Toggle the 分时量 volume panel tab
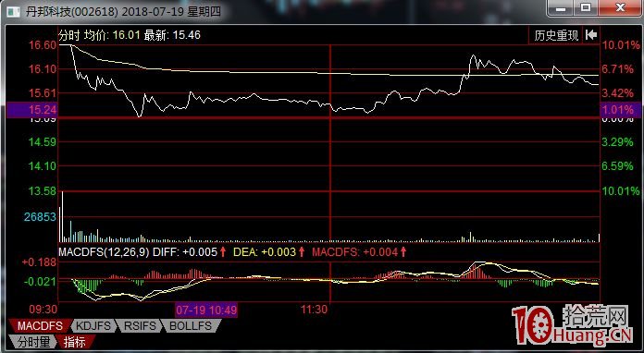Viewport: 644px width, 353px height. pos(32,341)
